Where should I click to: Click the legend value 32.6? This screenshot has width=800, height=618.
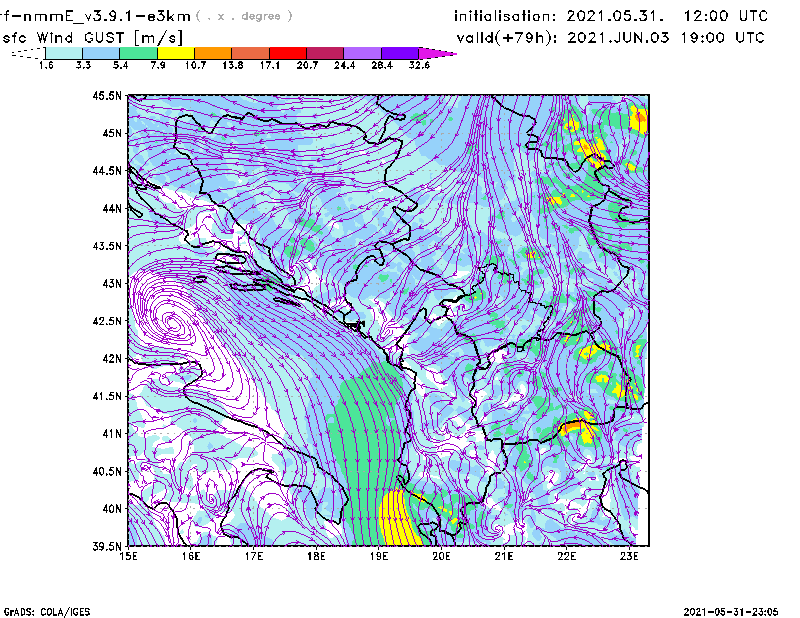[419, 65]
